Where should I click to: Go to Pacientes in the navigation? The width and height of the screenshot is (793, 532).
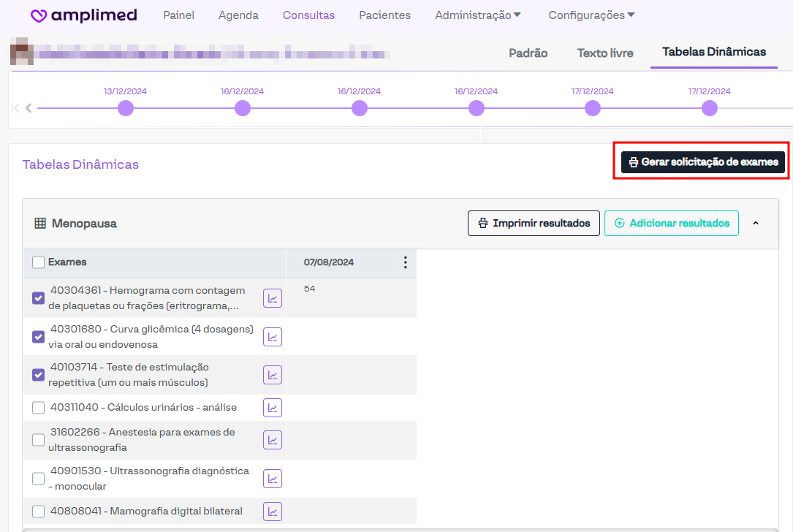click(x=384, y=15)
